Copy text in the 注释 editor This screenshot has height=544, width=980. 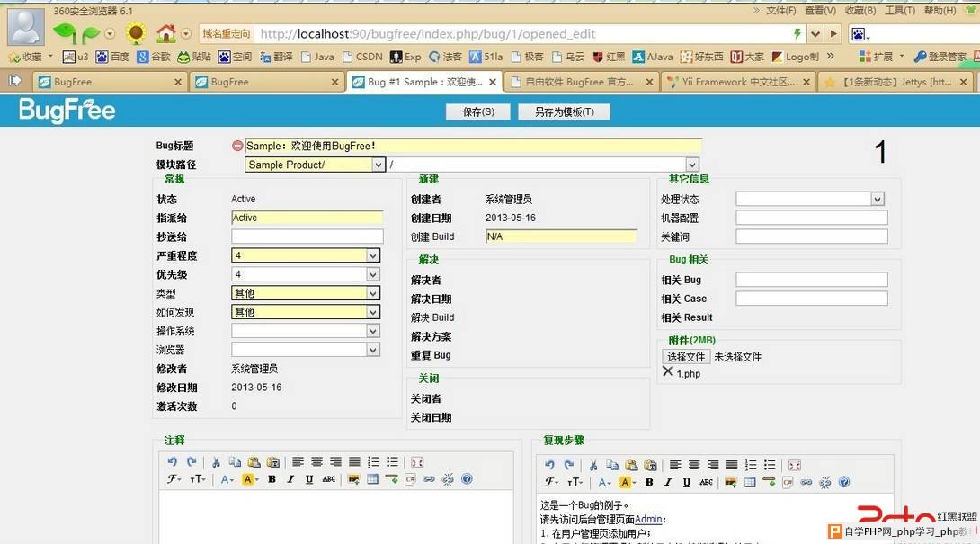tap(235, 462)
